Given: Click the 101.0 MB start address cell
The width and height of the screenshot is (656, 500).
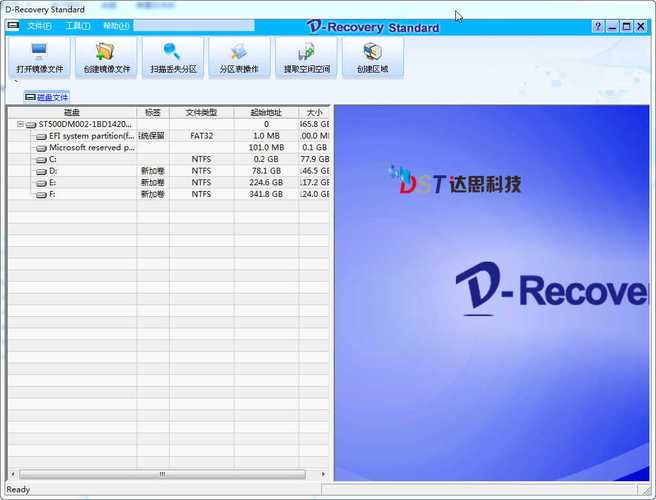Looking at the screenshot, I should point(266,148).
